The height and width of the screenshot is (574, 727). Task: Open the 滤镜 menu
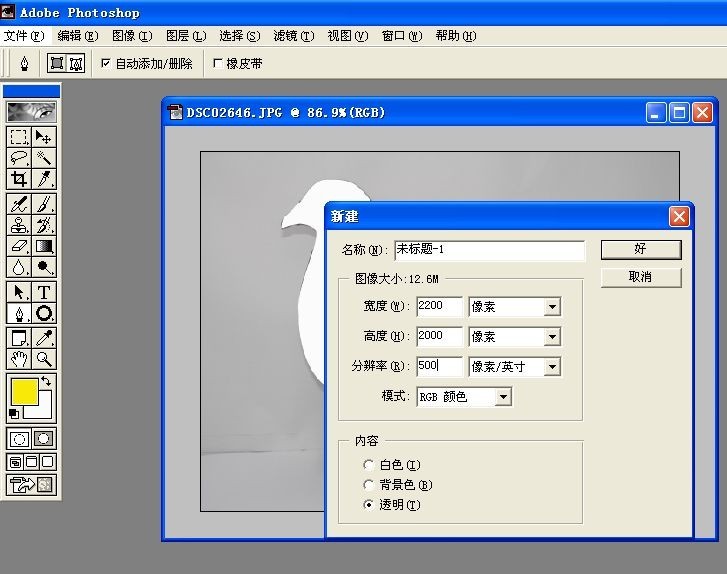pos(294,36)
